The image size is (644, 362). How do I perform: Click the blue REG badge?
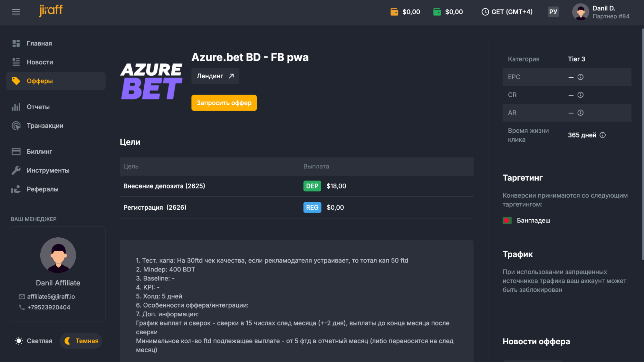click(x=312, y=207)
